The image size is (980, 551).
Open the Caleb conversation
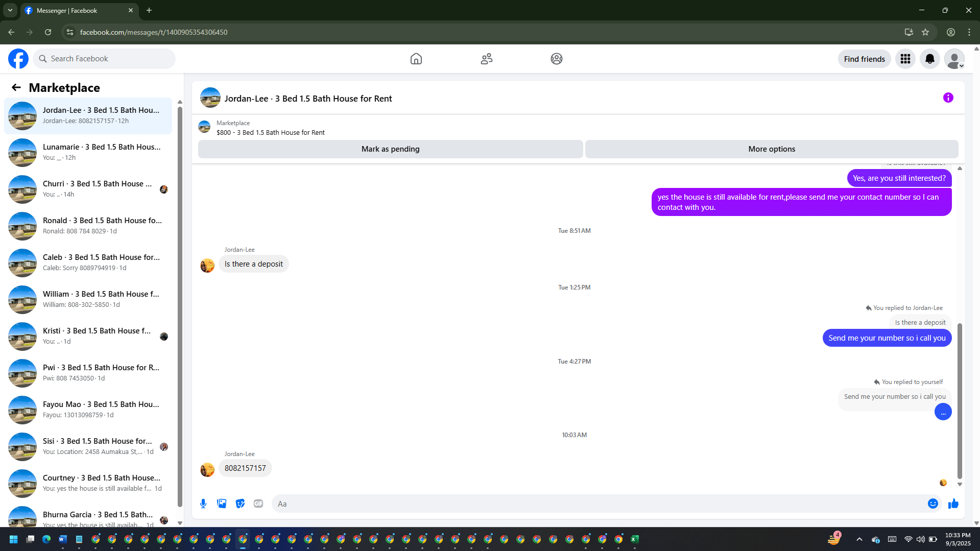point(88,263)
